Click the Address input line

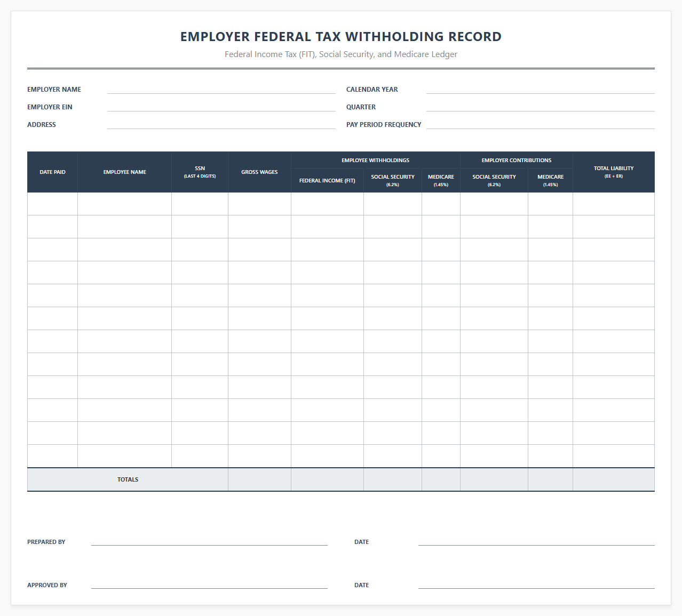pyautogui.click(x=221, y=124)
